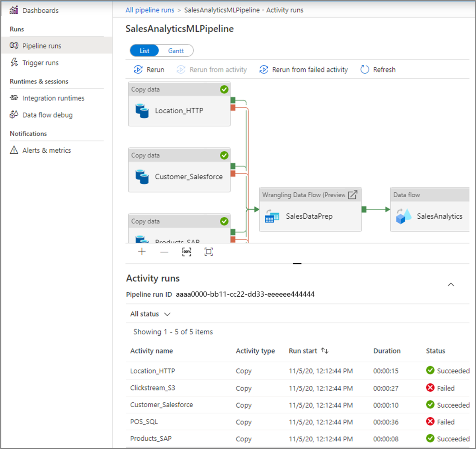Open the All status filter

(x=150, y=314)
